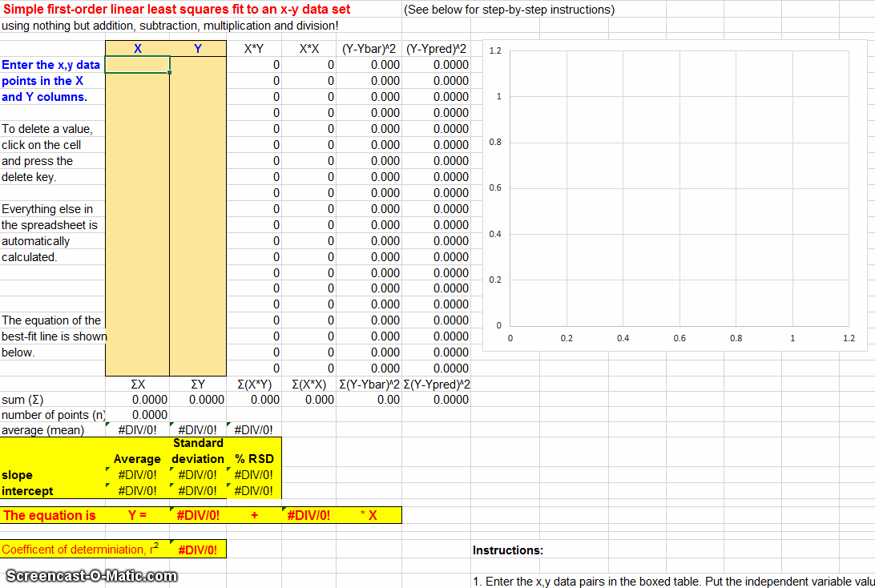Click the (Y-Ybar)^2 column header
875x588 pixels.
click(369, 49)
